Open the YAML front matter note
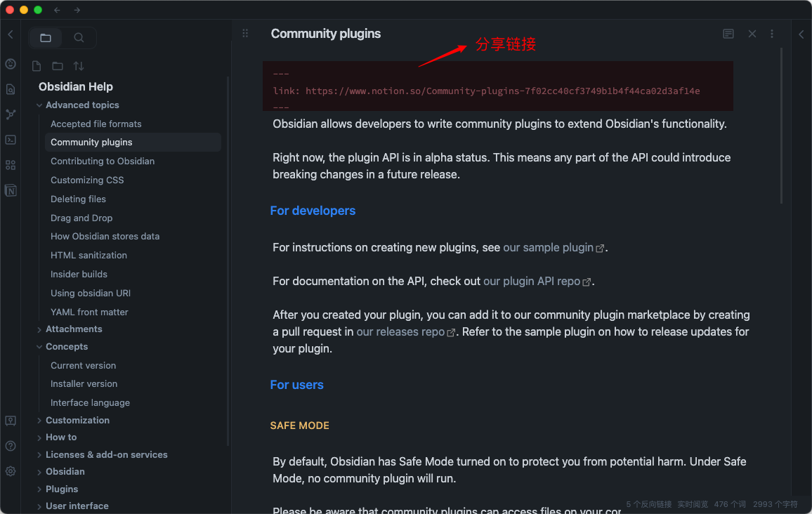 (x=89, y=312)
